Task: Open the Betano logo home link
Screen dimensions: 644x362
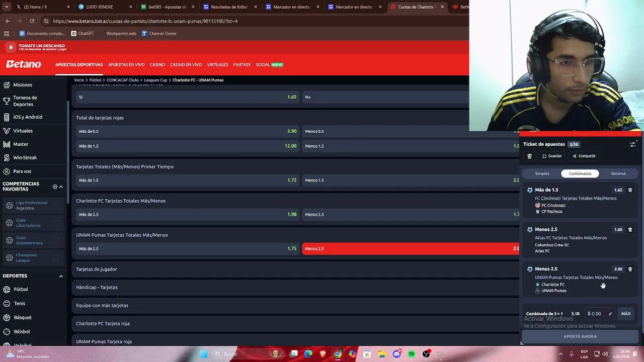Action: [24, 64]
